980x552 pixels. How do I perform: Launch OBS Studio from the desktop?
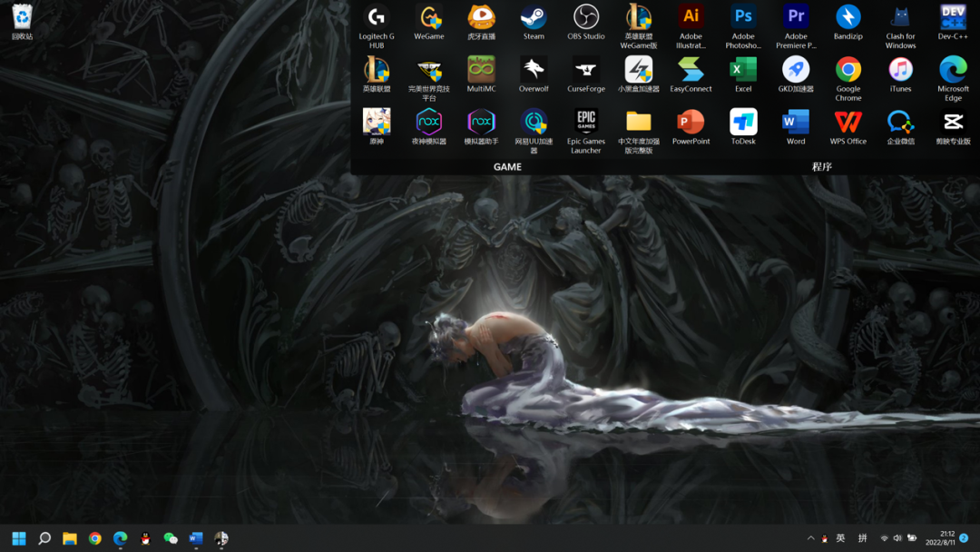(x=586, y=18)
